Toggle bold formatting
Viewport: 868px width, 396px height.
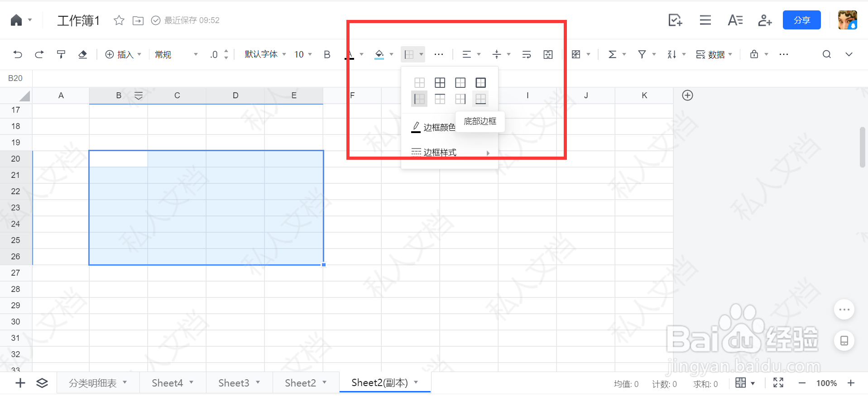[327, 54]
